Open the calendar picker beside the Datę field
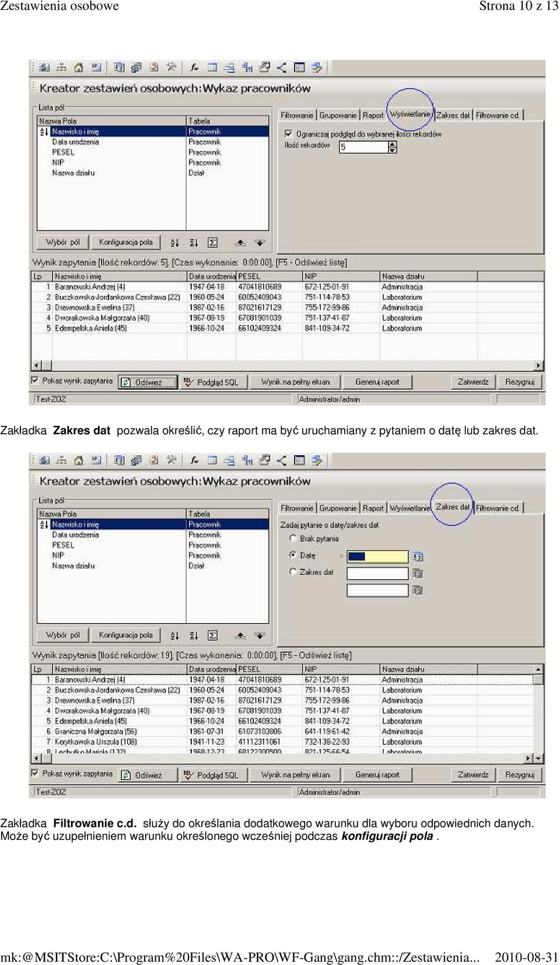Screen dimensions: 560x965 pos(418,557)
